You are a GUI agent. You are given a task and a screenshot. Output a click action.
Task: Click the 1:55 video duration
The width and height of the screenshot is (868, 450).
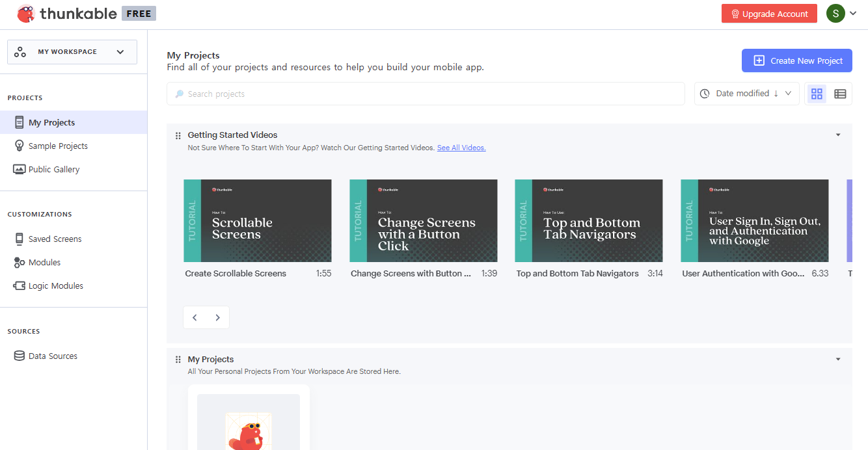[323, 274]
